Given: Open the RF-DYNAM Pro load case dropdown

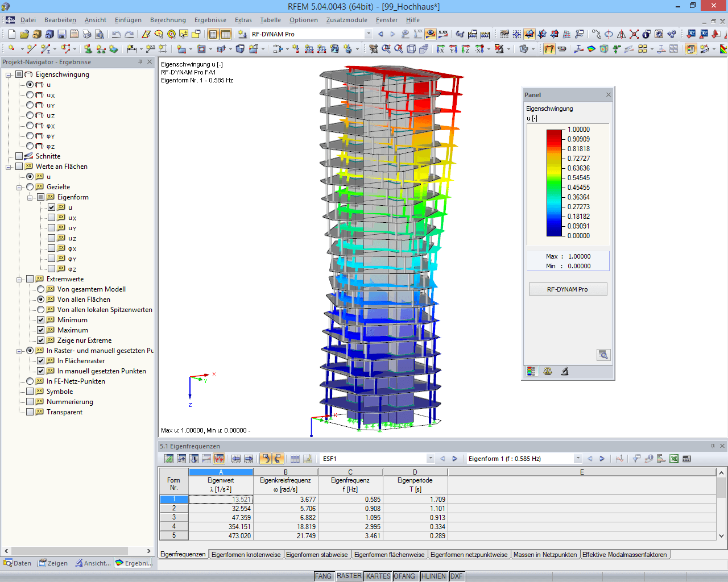Looking at the screenshot, I should pyautogui.click(x=369, y=34).
